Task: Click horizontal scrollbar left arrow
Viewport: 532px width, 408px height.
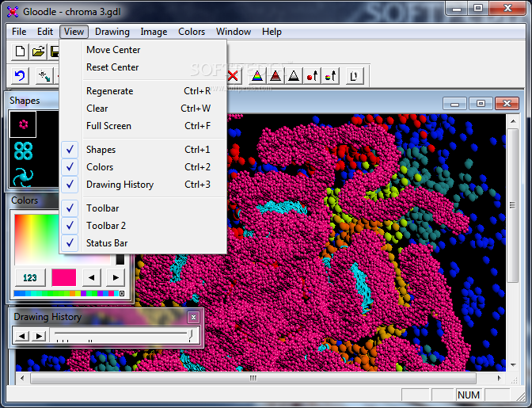Action: coord(22,378)
